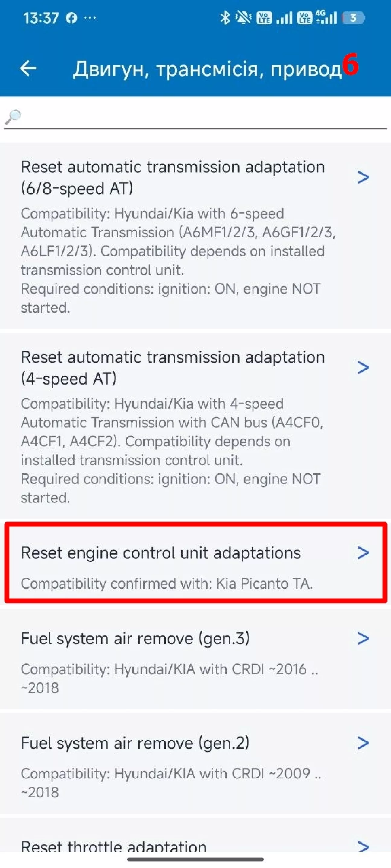
Task: Tap the Facebook notification icon
Action: pyautogui.click(x=71, y=18)
